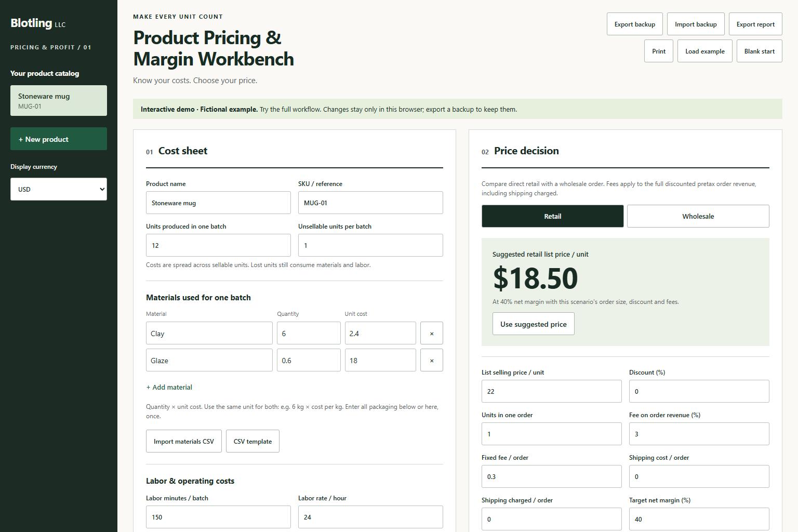This screenshot has height=532, width=798.
Task: Change the Clay quantity value
Action: 309,333
